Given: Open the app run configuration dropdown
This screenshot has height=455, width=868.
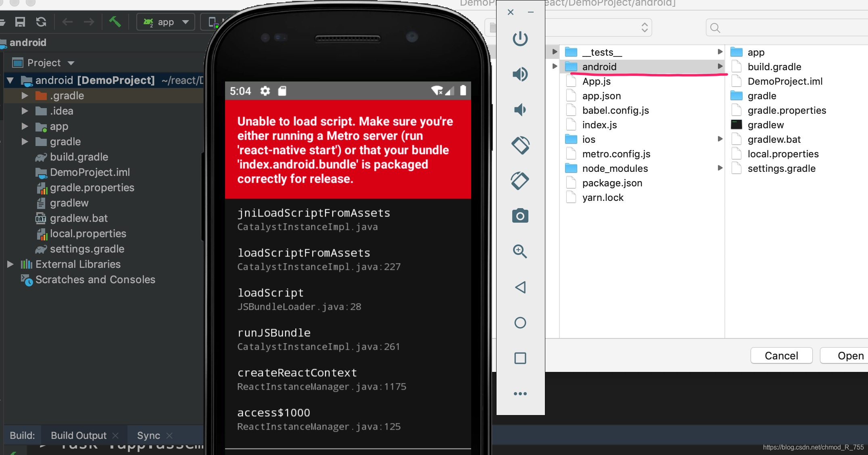Looking at the screenshot, I should [x=166, y=22].
